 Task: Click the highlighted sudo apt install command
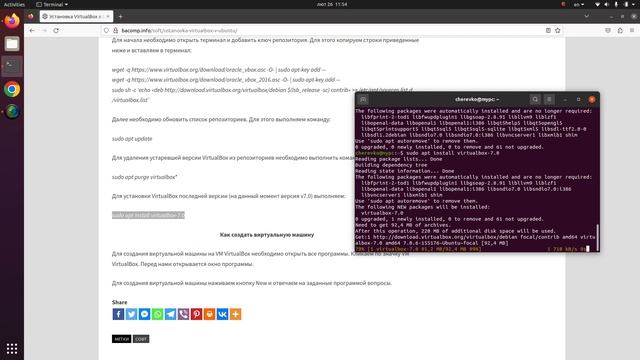point(148,215)
